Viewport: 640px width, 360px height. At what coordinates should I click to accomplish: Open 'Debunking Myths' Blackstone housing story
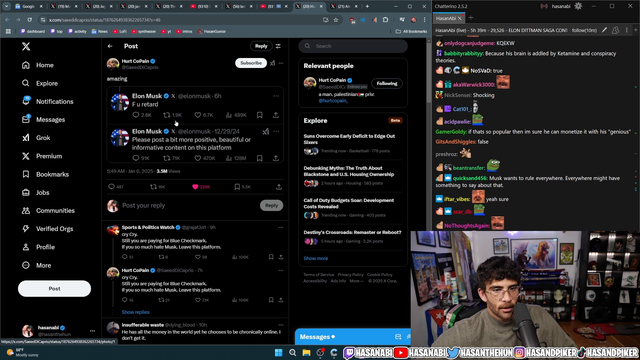(x=353, y=176)
